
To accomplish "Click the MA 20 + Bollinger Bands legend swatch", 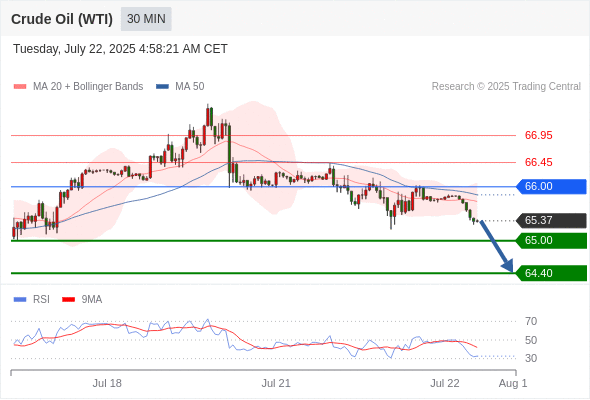I will click(x=20, y=87).
